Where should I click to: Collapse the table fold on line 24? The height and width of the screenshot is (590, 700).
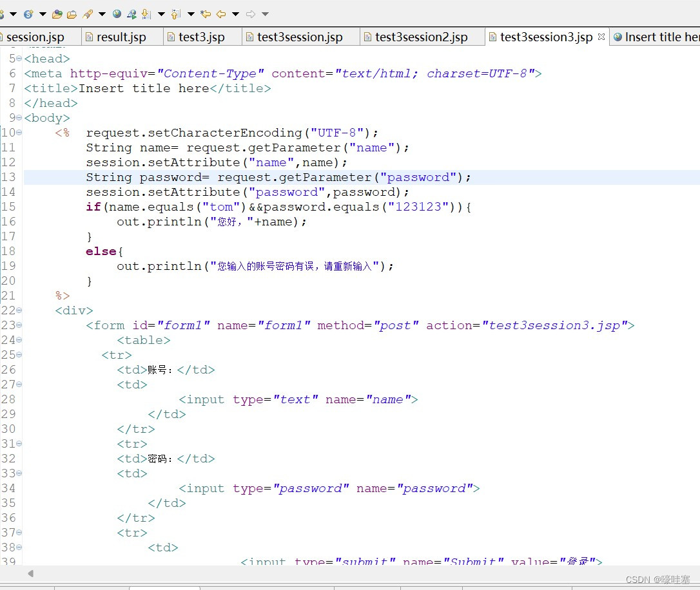point(19,340)
